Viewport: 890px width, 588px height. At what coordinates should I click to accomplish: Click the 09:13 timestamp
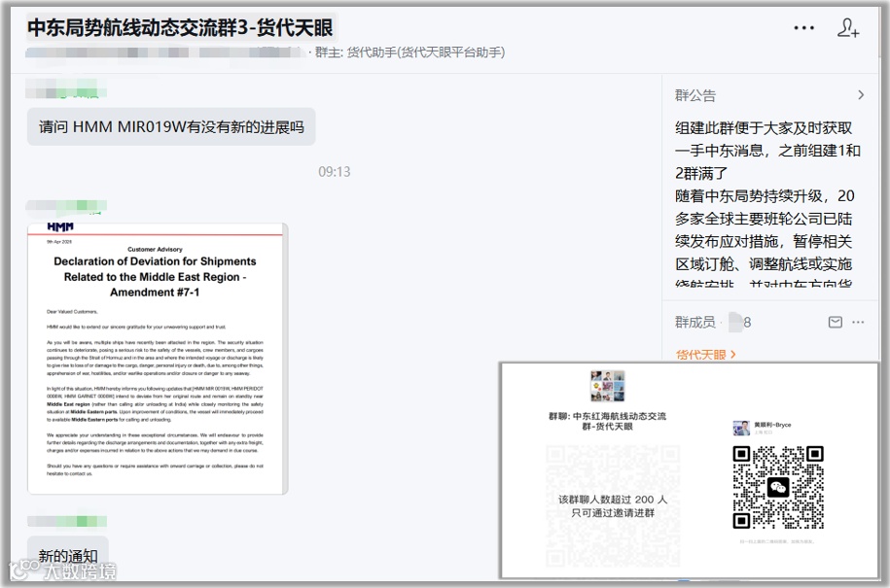[335, 172]
